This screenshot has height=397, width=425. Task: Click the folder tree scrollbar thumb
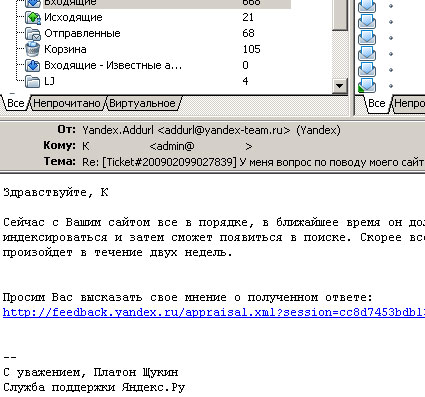340,15
